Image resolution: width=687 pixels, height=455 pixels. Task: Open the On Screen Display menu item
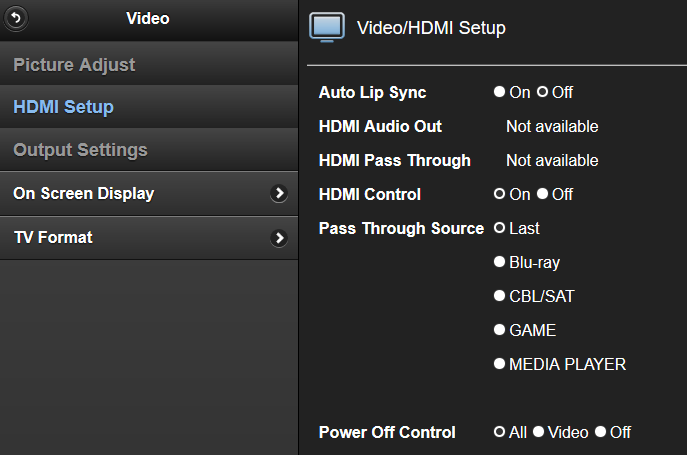149,193
